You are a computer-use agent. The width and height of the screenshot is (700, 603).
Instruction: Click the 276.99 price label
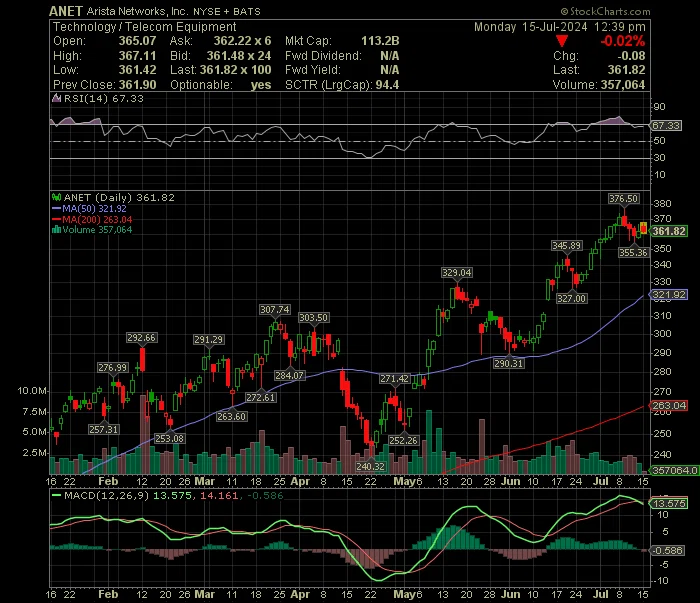click(x=113, y=368)
